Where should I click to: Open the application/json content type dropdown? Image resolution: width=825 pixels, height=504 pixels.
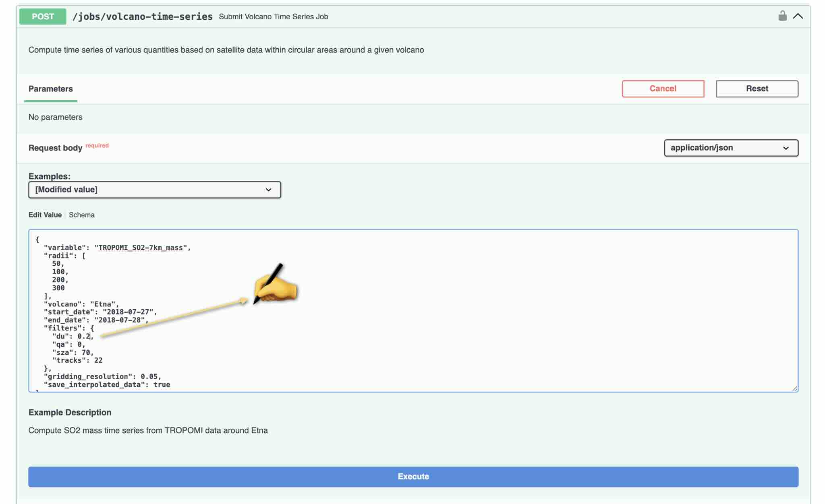(731, 148)
